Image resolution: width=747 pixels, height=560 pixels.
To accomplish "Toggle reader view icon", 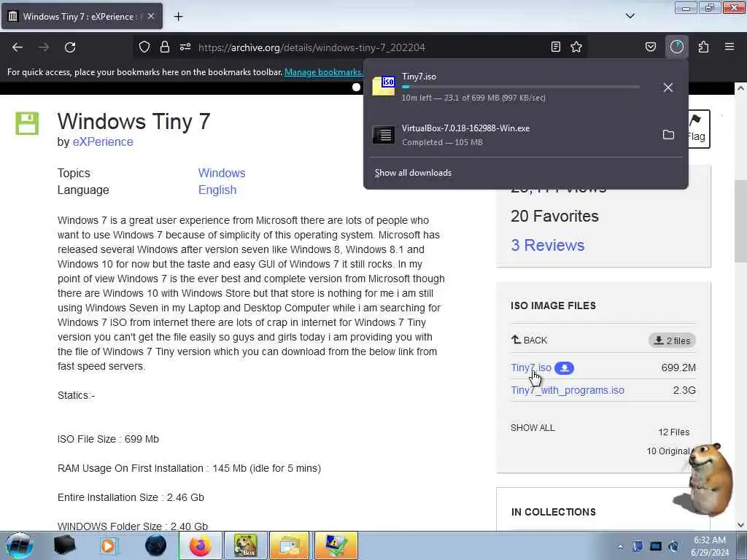I will pyautogui.click(x=555, y=47).
